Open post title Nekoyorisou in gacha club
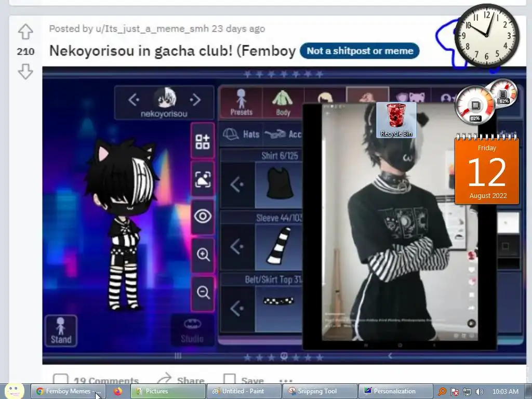The width and height of the screenshot is (532, 399). click(x=172, y=51)
